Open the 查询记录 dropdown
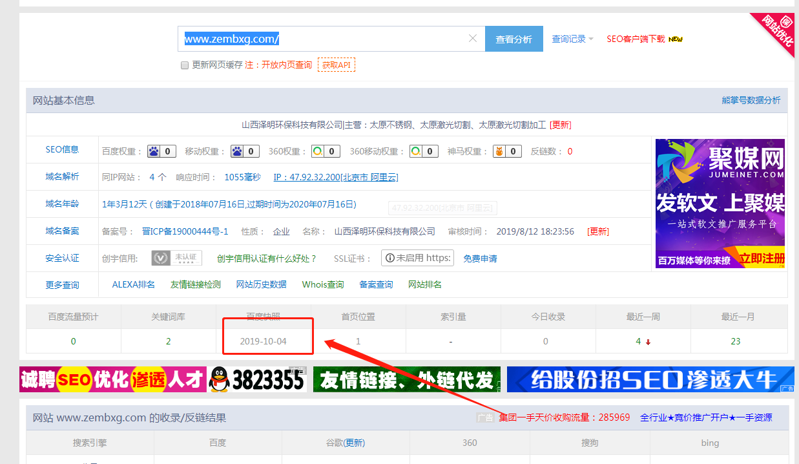The height and width of the screenshot is (464, 799). pyautogui.click(x=572, y=39)
